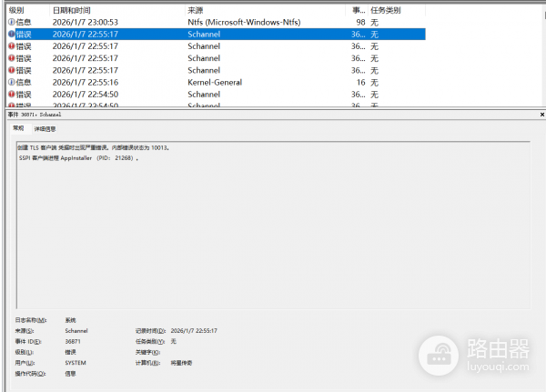Click the SSPI AppInstaller PID 21268 line
Image resolution: width=546 pixels, height=392 pixels.
[78, 158]
